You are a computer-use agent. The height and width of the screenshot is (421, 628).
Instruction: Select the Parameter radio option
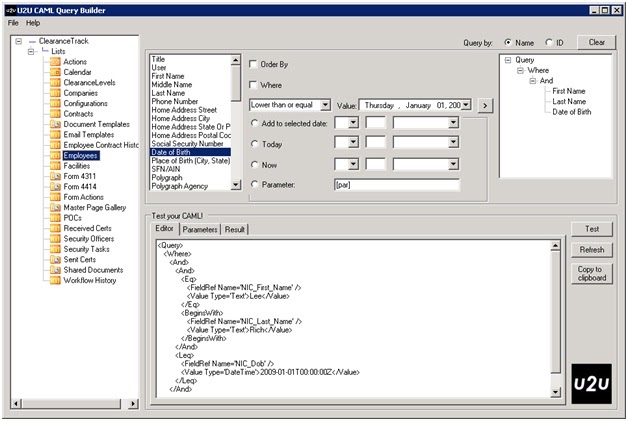tap(254, 184)
